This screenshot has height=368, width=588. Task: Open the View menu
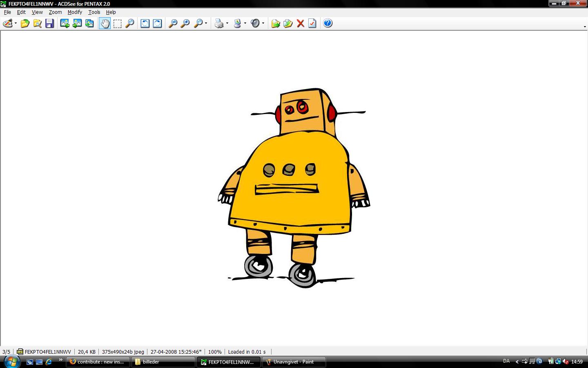coord(37,12)
